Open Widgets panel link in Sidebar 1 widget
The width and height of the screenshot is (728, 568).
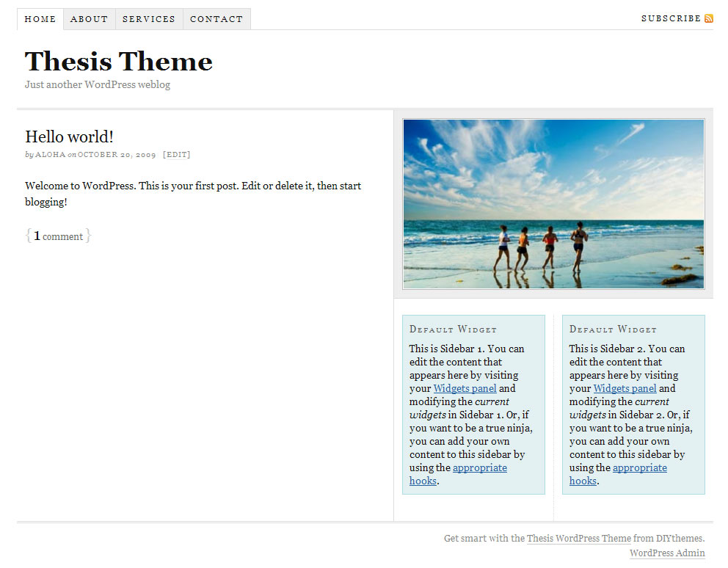point(465,388)
